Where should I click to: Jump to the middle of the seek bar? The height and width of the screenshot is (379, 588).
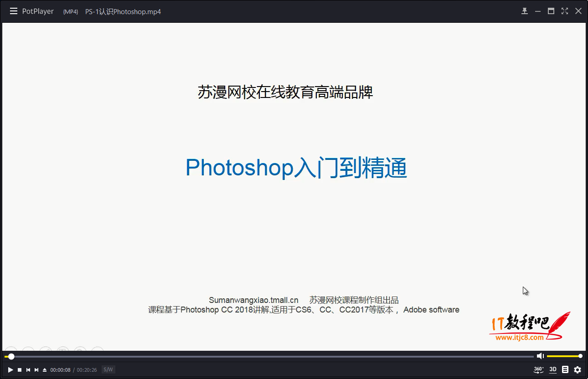269,356
